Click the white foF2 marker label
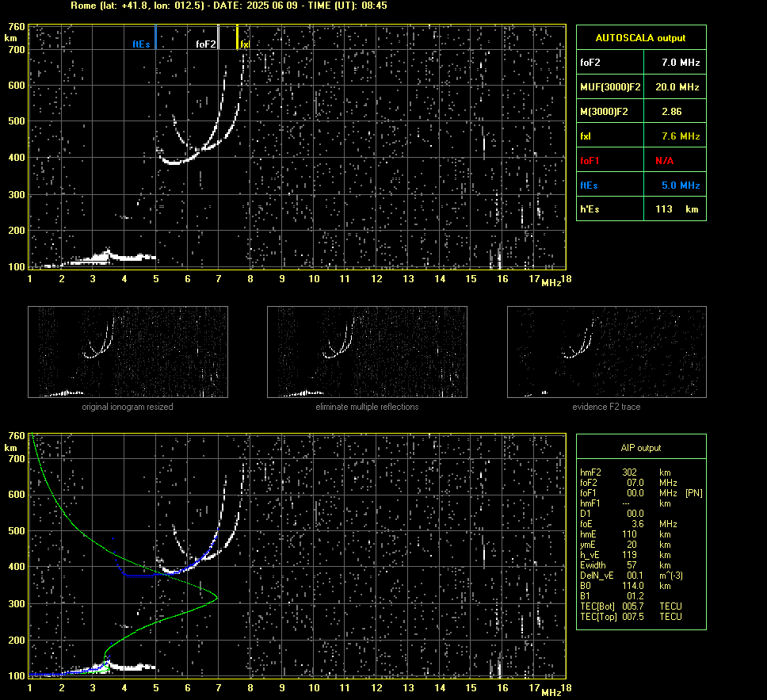767x700 pixels. pyautogui.click(x=205, y=44)
